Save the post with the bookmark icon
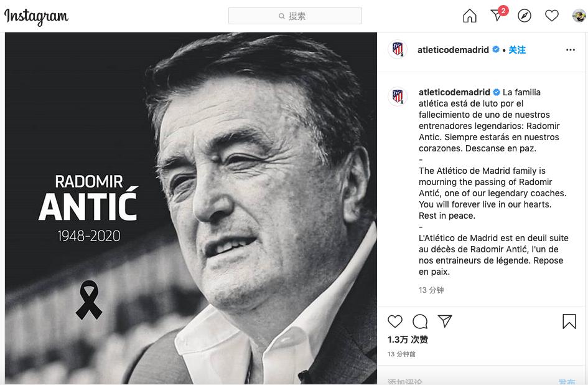The image size is (588, 385). pos(569,321)
